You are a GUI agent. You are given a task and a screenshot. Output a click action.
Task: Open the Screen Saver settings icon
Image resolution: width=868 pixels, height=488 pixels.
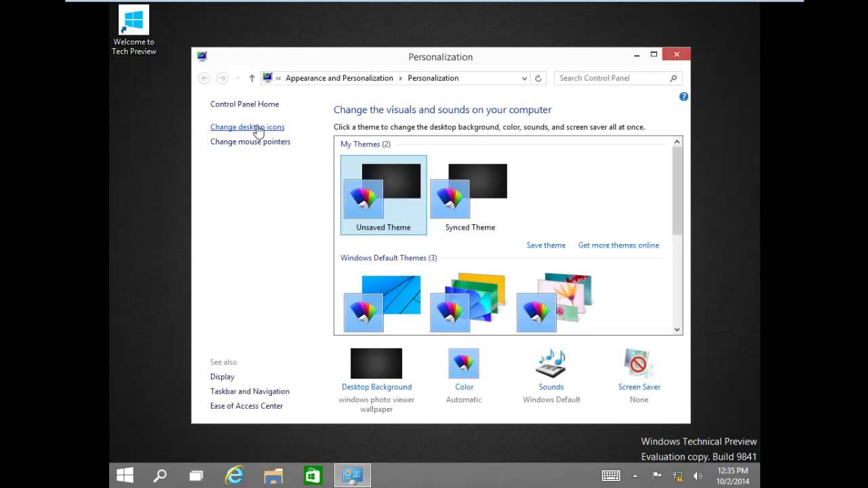point(639,364)
